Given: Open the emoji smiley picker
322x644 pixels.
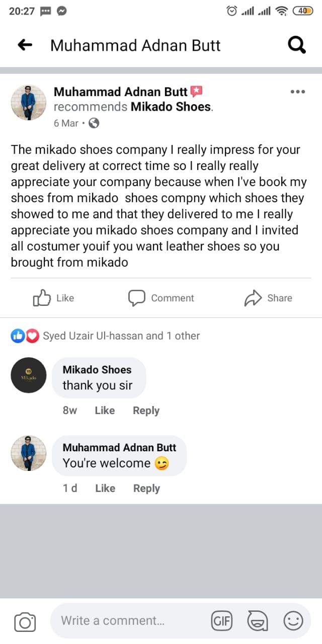Looking at the screenshot, I should click(x=293, y=621).
